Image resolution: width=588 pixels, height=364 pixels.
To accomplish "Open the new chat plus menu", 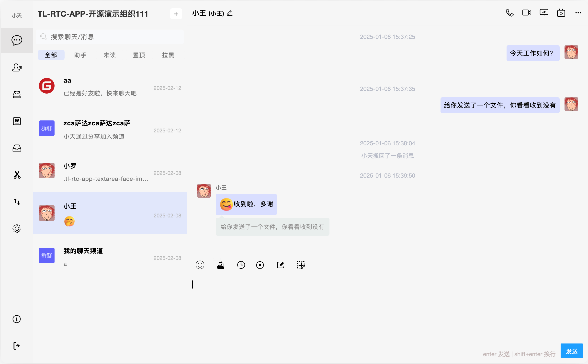I will [x=176, y=14].
